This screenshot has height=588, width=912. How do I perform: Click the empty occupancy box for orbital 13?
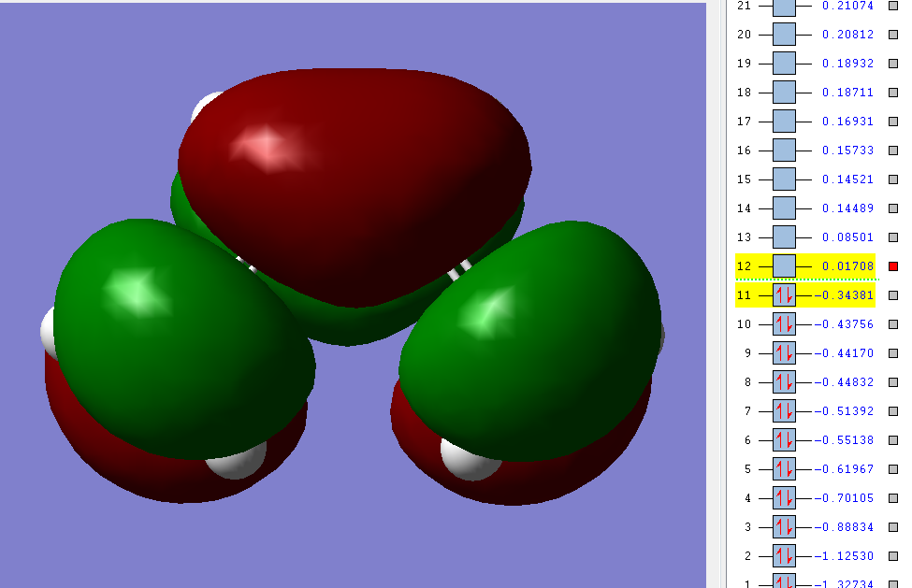(x=784, y=237)
